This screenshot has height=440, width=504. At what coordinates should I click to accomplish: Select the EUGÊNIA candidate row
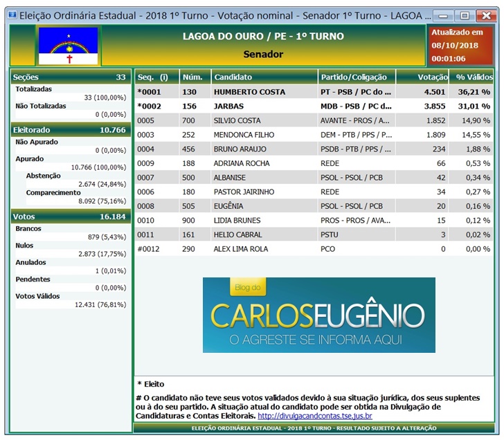pyautogui.click(x=314, y=206)
